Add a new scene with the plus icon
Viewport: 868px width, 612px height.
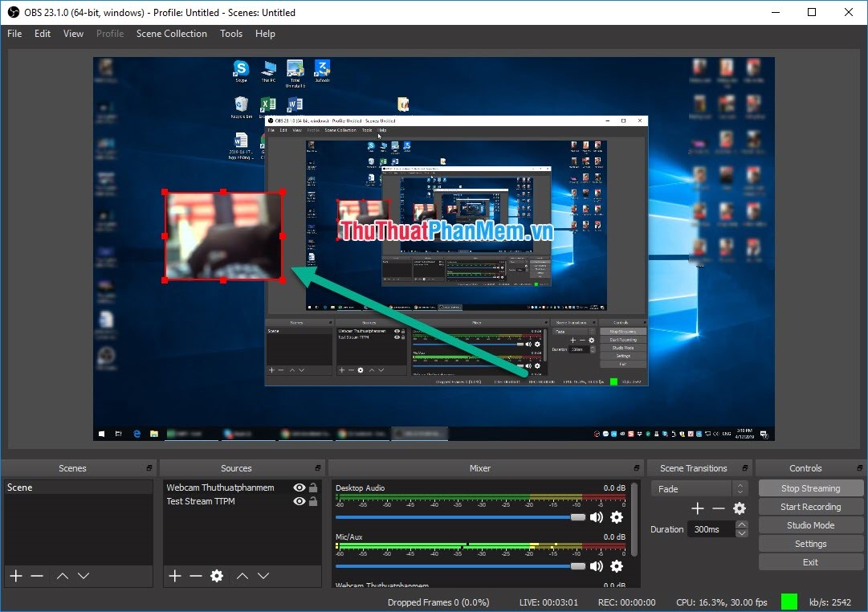pos(15,575)
